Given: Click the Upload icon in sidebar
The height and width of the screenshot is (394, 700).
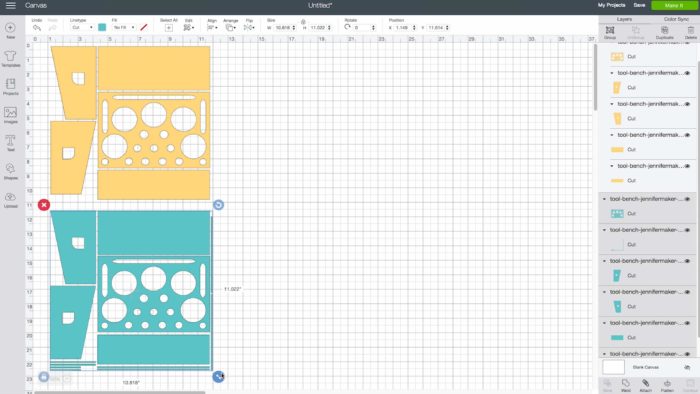Looking at the screenshot, I should click(x=10, y=200).
